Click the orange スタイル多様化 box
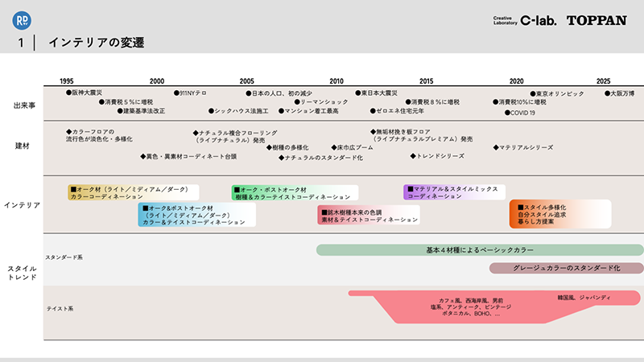Viewport: 644px width, 362px height. [559, 212]
